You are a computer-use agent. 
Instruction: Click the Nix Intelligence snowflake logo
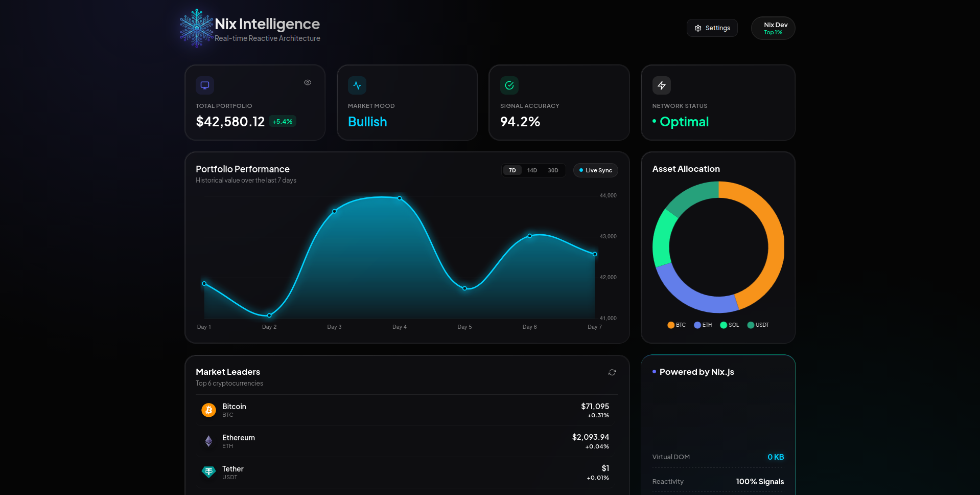[196, 28]
